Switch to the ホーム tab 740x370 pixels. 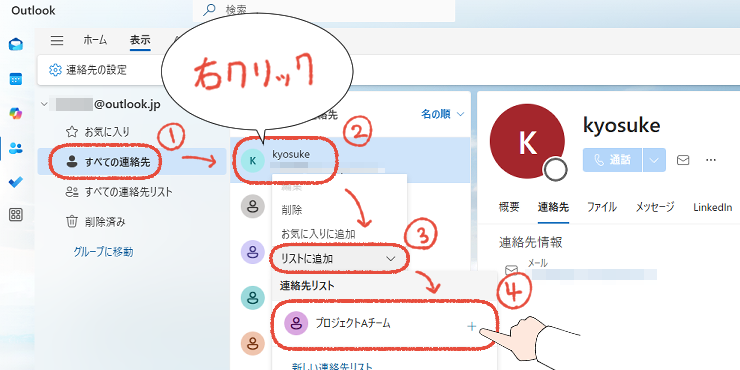[x=95, y=40]
